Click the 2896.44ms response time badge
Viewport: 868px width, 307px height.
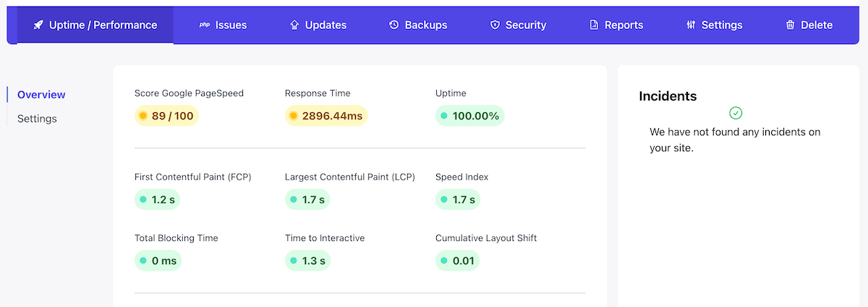coord(326,115)
